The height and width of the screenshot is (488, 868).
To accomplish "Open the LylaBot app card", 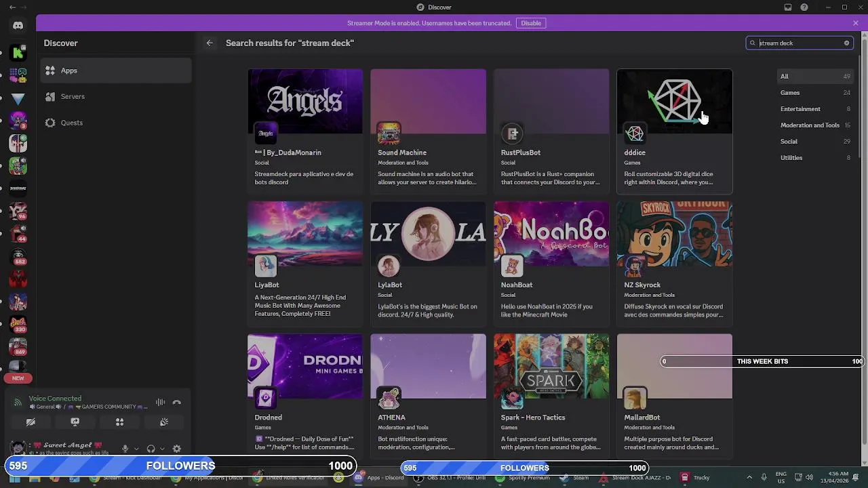I will coord(429,264).
